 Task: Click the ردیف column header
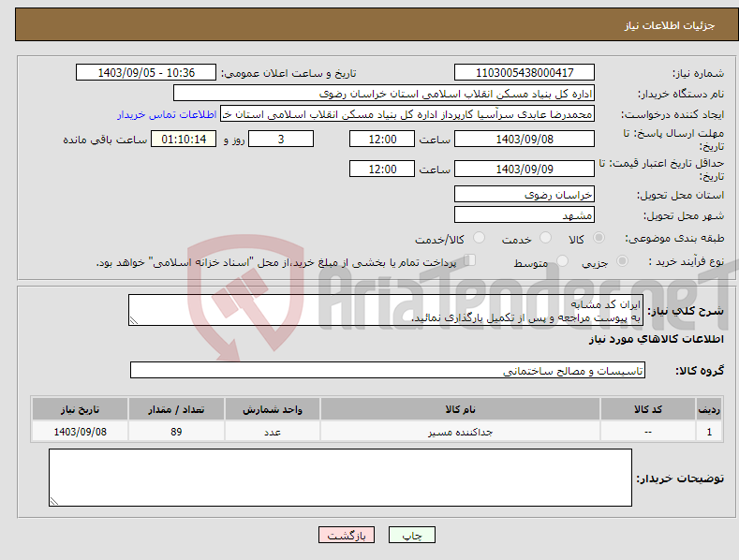click(x=709, y=409)
